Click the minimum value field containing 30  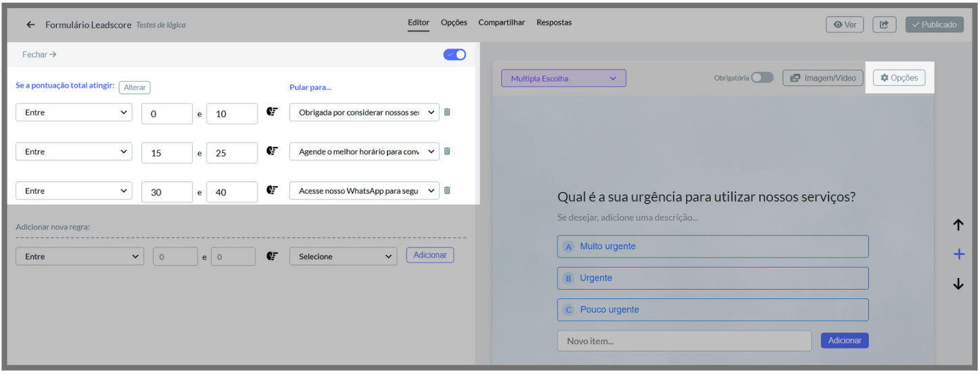(167, 192)
